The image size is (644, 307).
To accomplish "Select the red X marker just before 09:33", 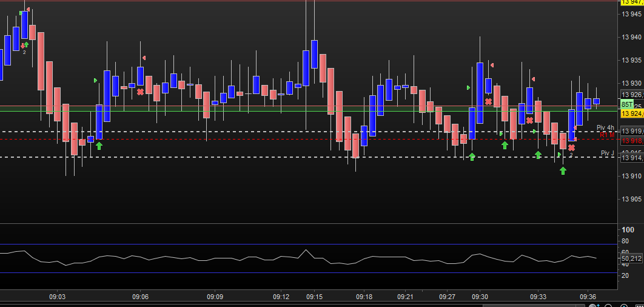I will [529, 120].
